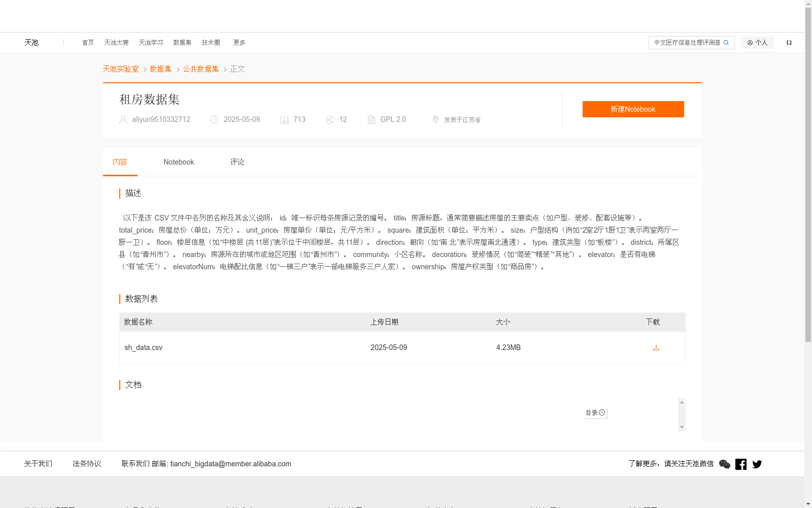Click author name aliyun9510332712

[161, 119]
